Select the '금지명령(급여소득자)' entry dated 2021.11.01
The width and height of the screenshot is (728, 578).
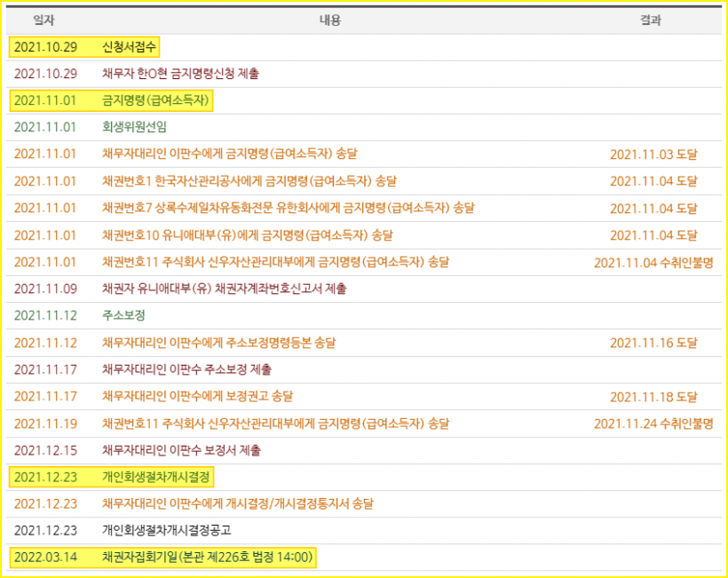point(155,100)
